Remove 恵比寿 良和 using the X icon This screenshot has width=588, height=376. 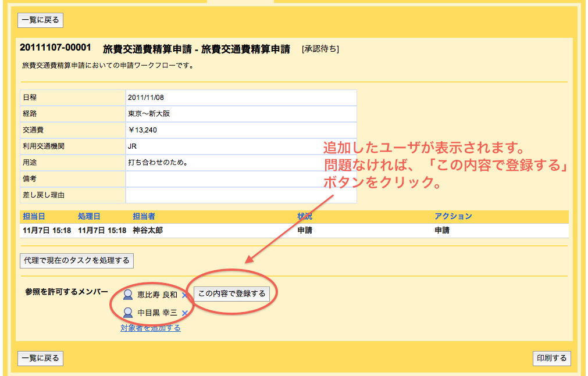(x=184, y=295)
